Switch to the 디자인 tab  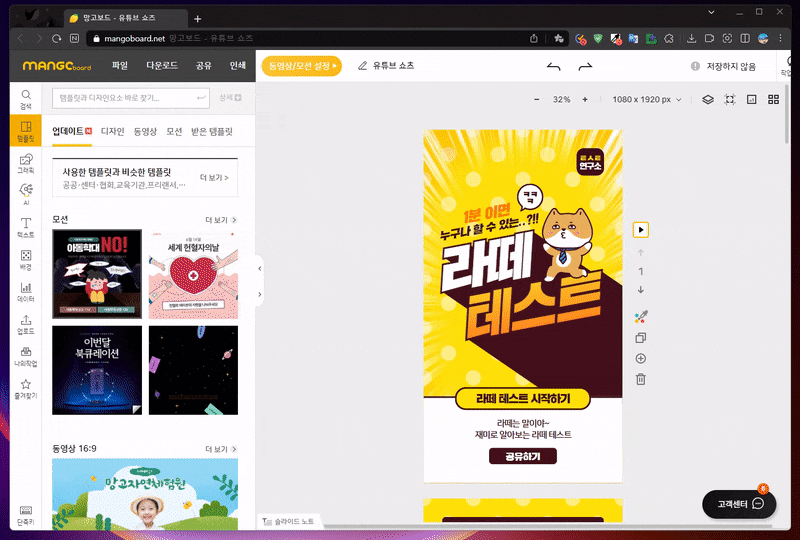tap(112, 132)
